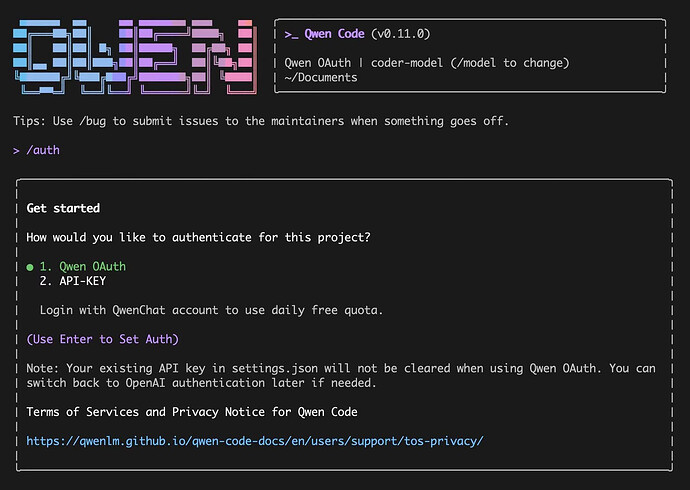
Task: Click the Get started heading
Action: [x=63, y=208]
